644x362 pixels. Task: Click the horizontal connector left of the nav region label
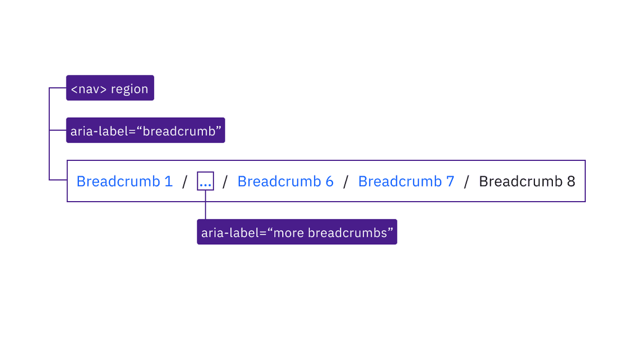(x=58, y=88)
